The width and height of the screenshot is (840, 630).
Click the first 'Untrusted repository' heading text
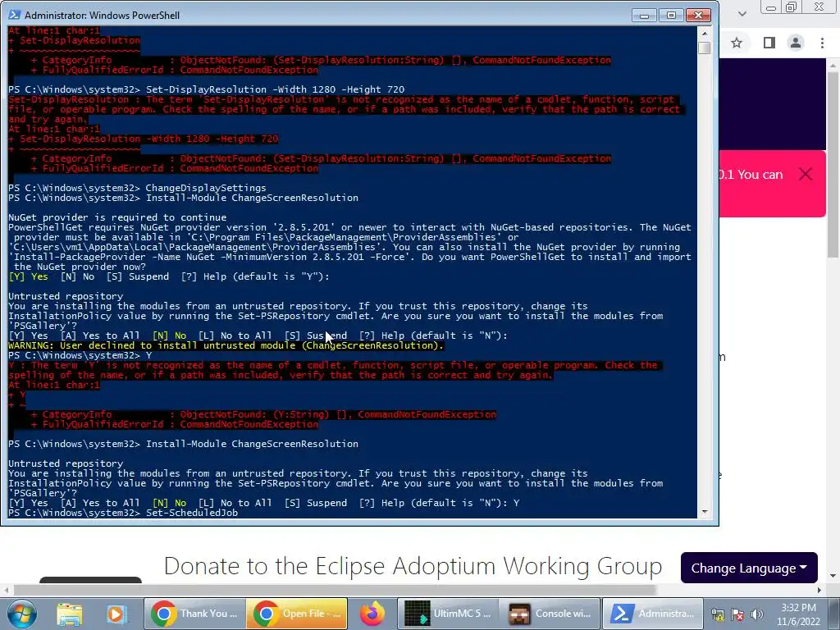pos(66,296)
